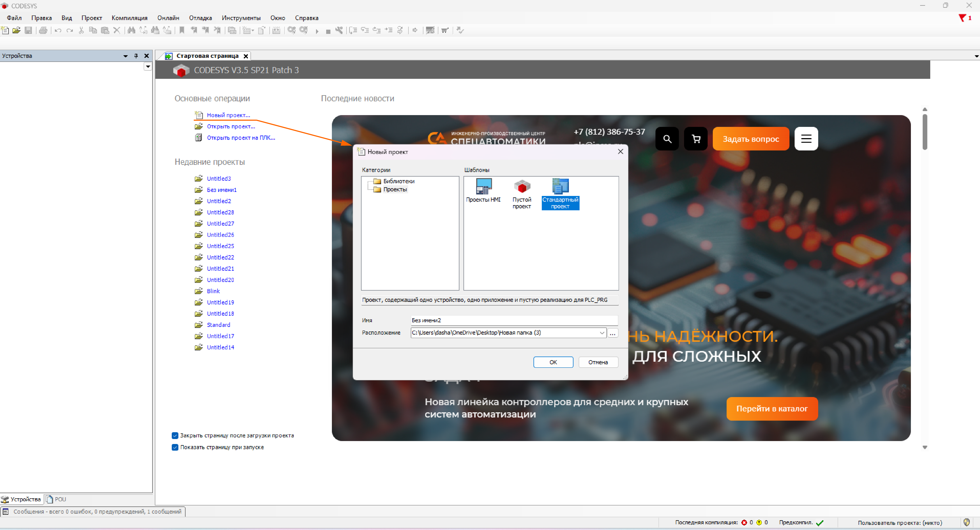The image size is (980, 530).
Task: Click the Открыть проект... link
Action: tap(231, 126)
